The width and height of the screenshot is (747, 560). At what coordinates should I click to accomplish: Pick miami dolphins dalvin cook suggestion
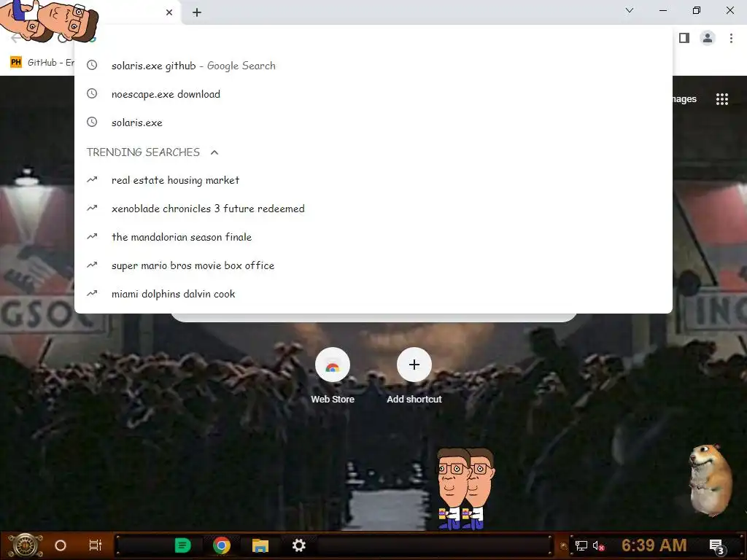click(373, 294)
